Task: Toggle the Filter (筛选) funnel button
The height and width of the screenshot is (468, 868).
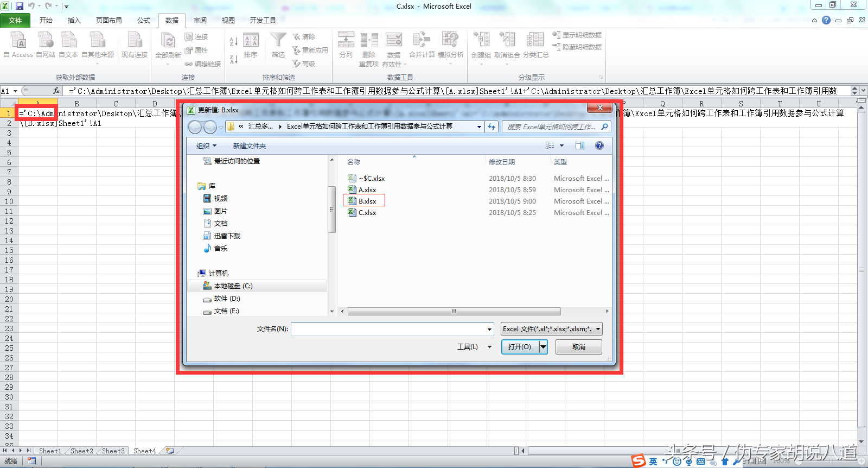Action: 278,46
